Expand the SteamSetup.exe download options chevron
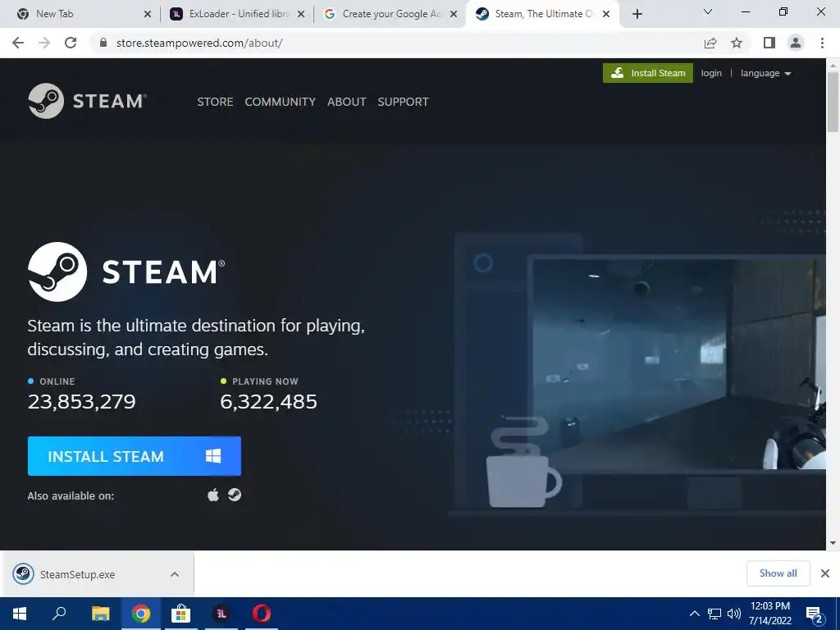This screenshot has width=840, height=630. 175,574
